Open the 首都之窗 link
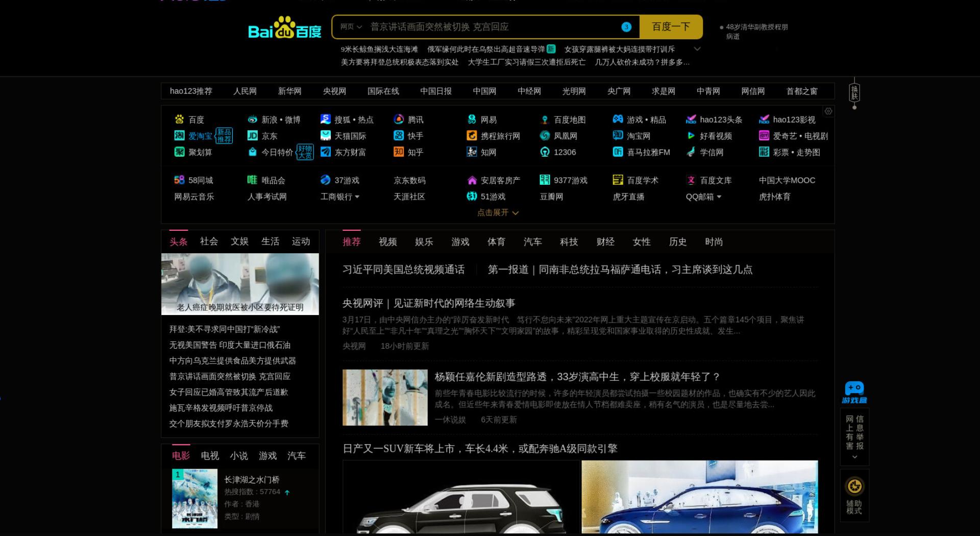Image resolution: width=980 pixels, height=536 pixels. pos(802,91)
